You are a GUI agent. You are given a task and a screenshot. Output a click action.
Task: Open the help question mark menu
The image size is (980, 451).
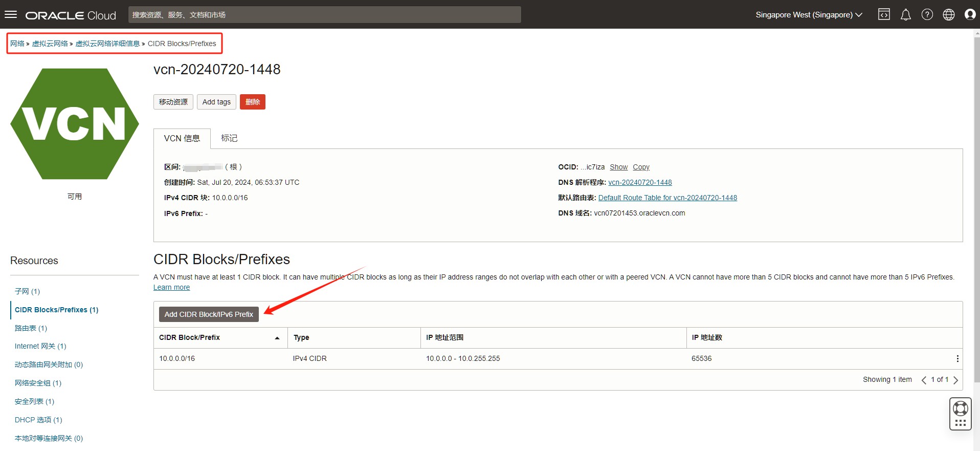point(927,14)
